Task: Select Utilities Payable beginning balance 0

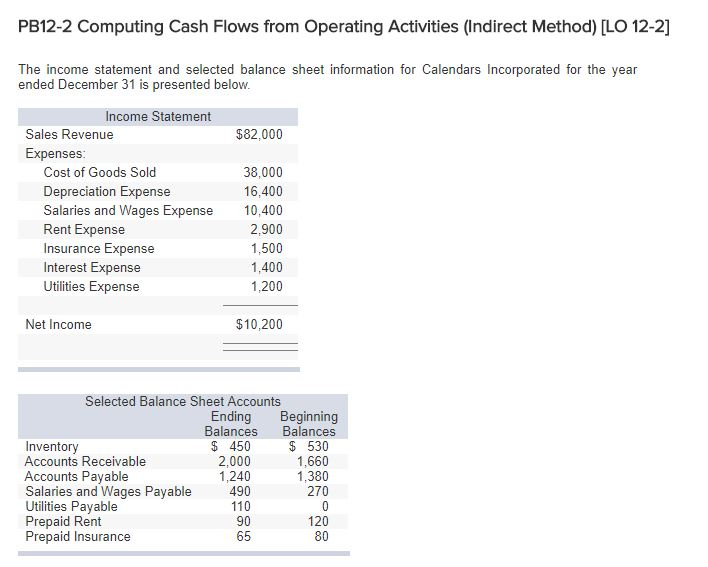Action: 325,507
